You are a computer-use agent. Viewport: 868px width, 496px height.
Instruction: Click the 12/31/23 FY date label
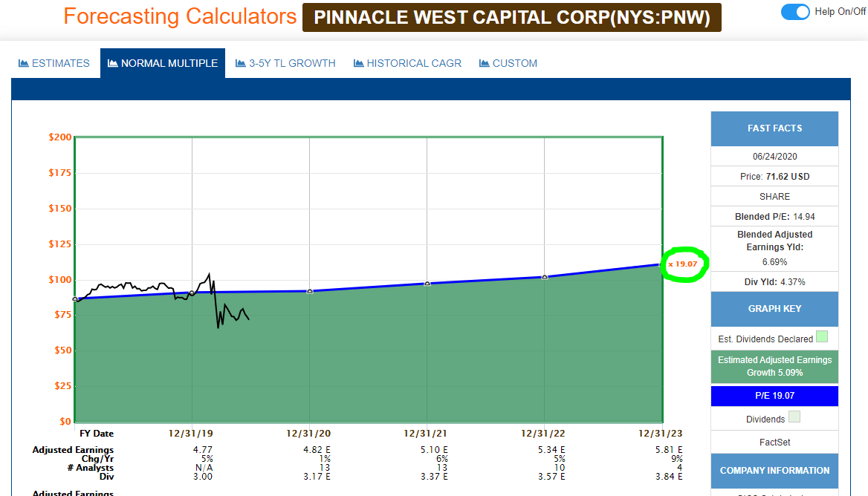coord(660,434)
